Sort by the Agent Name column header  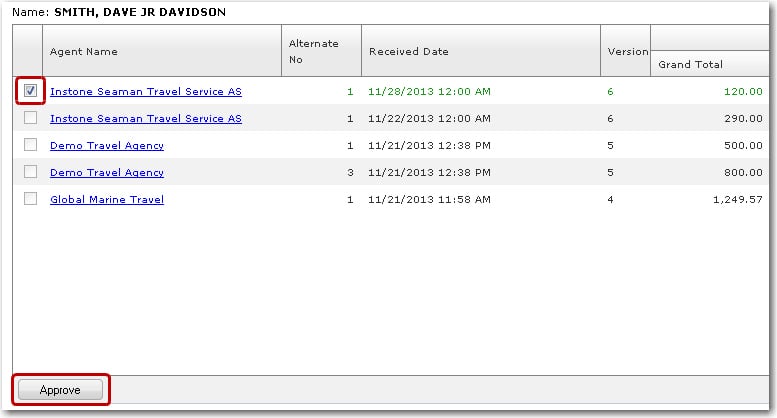84,51
